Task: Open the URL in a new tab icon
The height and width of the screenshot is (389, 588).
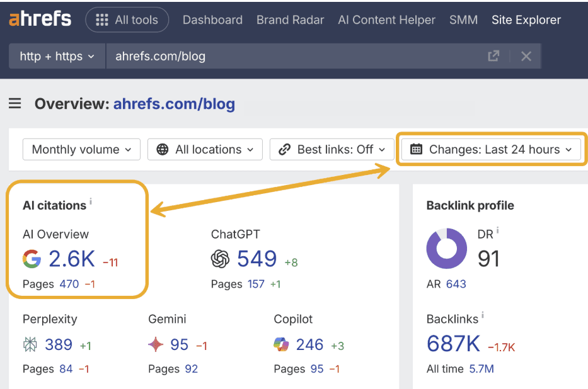Action: coord(493,56)
